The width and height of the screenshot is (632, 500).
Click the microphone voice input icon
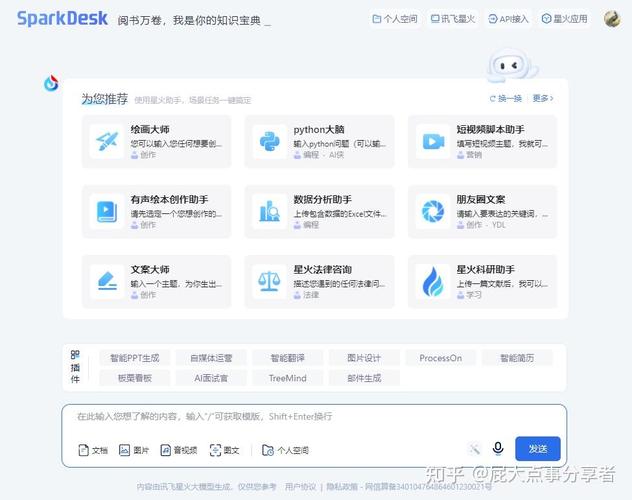(x=498, y=448)
